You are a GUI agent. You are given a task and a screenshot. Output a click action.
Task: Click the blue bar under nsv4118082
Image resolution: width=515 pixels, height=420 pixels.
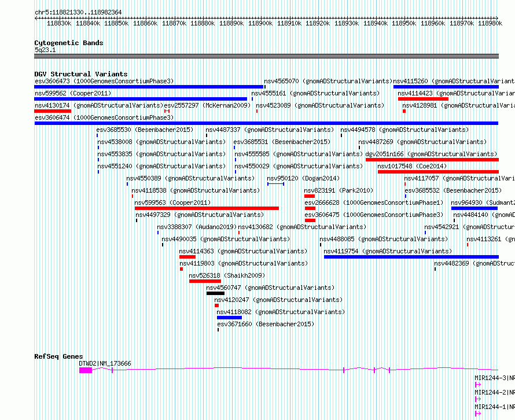[229, 318]
